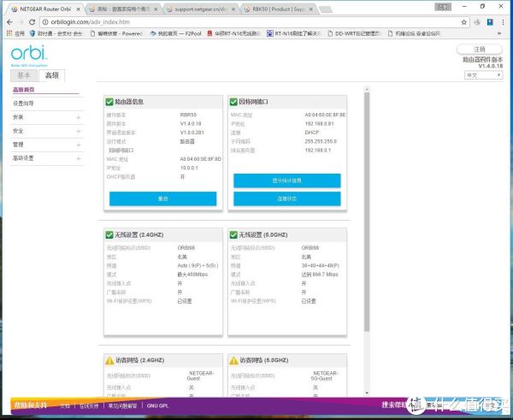Open F2Pool bookmark in bookmarks bar
This screenshot has width=513, height=420.
tap(175, 33)
